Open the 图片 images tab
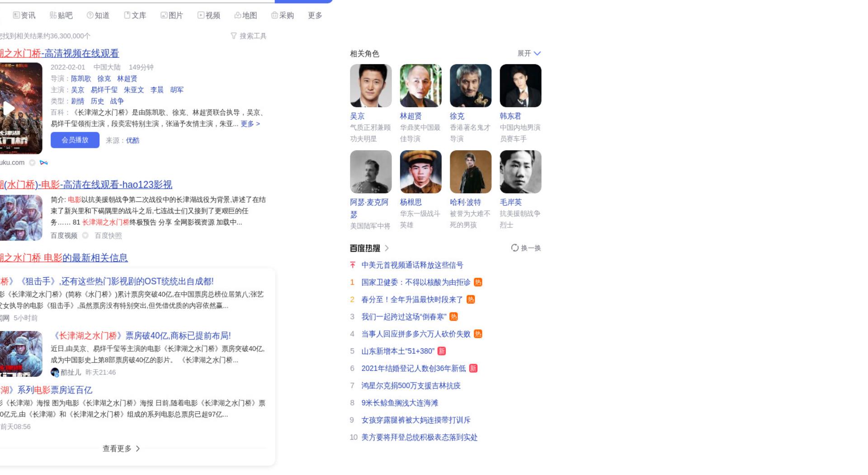The height and width of the screenshot is (475, 868). coord(172,15)
